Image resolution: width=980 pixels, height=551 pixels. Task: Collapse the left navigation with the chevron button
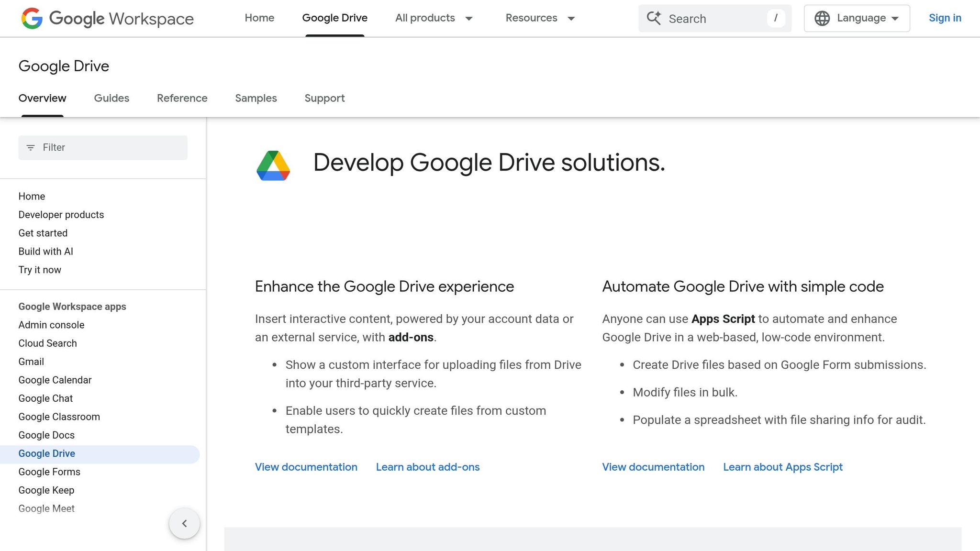pyautogui.click(x=184, y=523)
